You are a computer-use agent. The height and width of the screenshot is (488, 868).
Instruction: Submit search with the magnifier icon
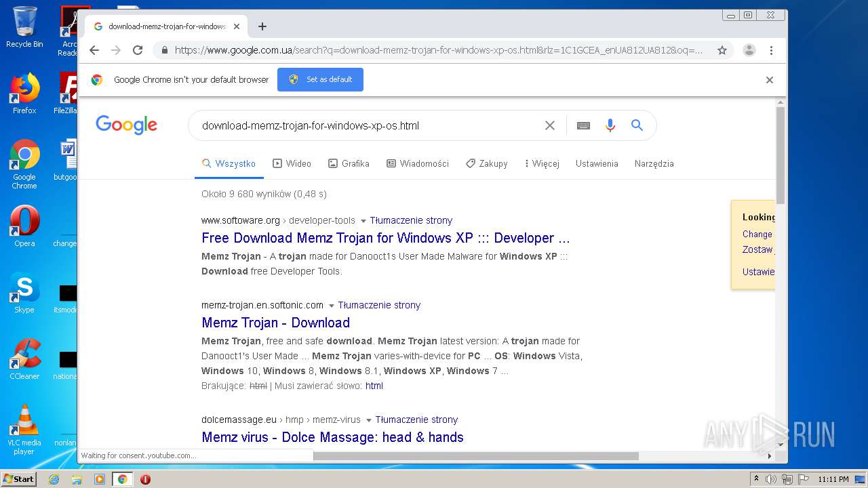[x=637, y=125]
